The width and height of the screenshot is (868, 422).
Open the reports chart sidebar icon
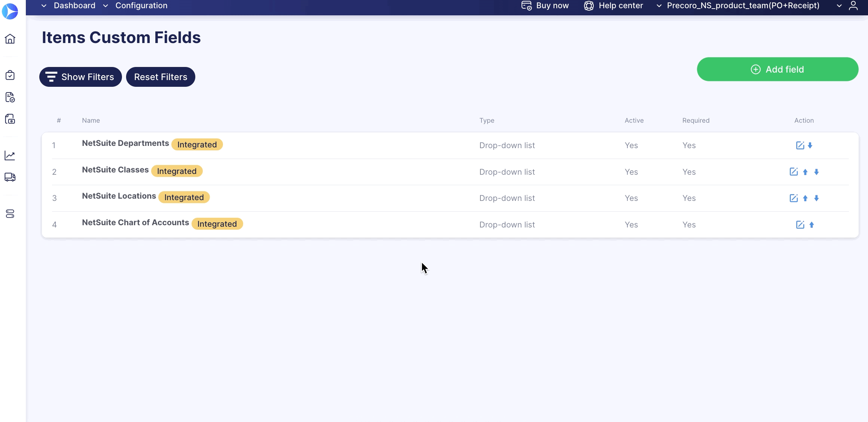[x=10, y=155]
